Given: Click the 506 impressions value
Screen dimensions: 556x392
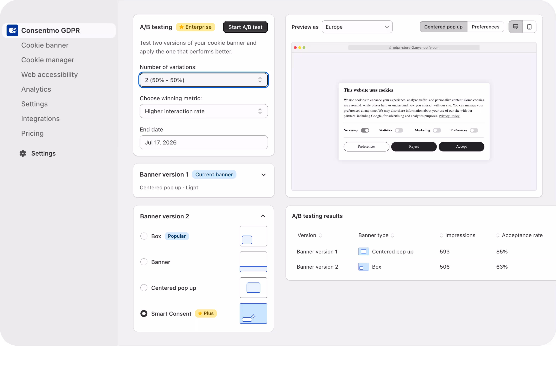Looking at the screenshot, I should (445, 267).
